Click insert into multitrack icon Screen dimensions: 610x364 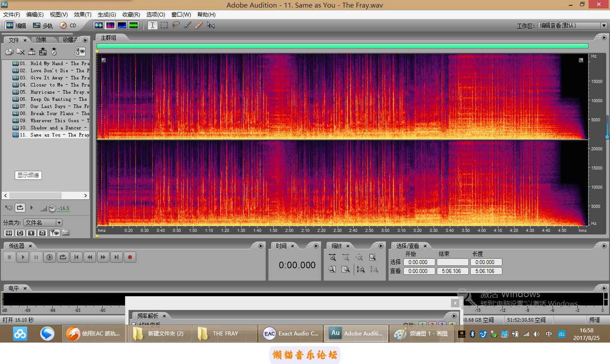32,52
